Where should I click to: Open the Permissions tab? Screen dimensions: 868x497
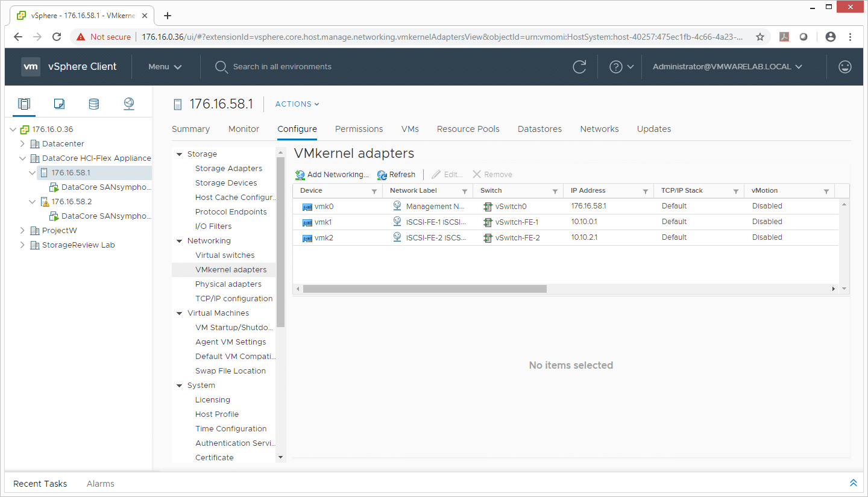click(x=359, y=129)
